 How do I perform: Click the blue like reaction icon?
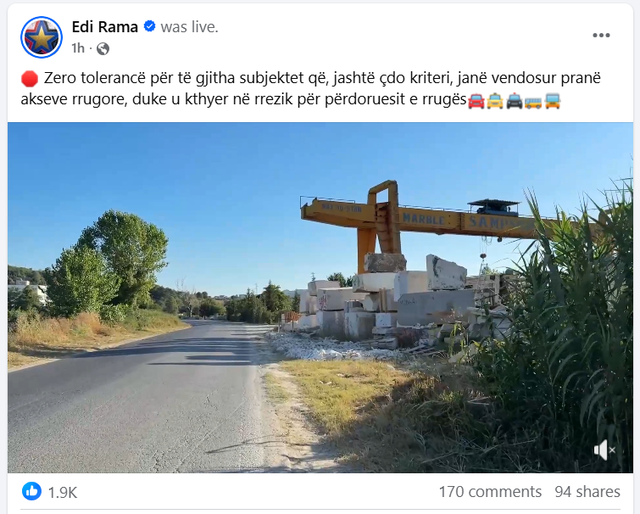click(32, 491)
